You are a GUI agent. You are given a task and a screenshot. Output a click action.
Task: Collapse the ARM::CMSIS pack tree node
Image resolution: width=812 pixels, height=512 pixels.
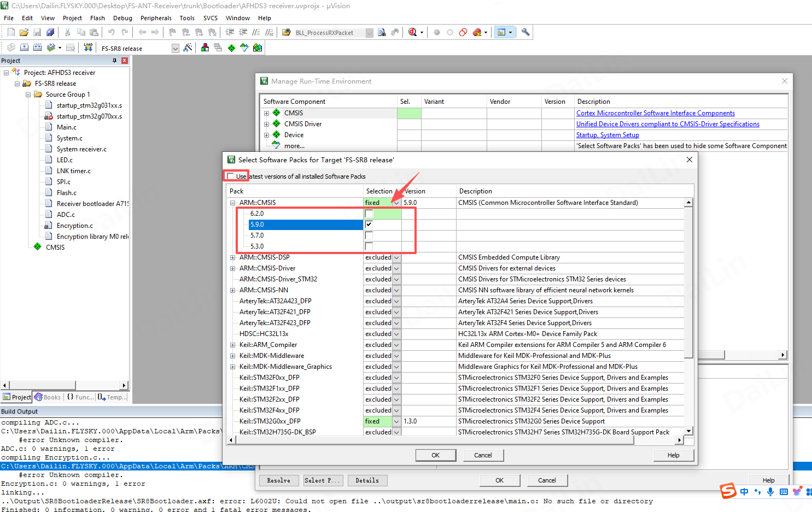click(232, 203)
